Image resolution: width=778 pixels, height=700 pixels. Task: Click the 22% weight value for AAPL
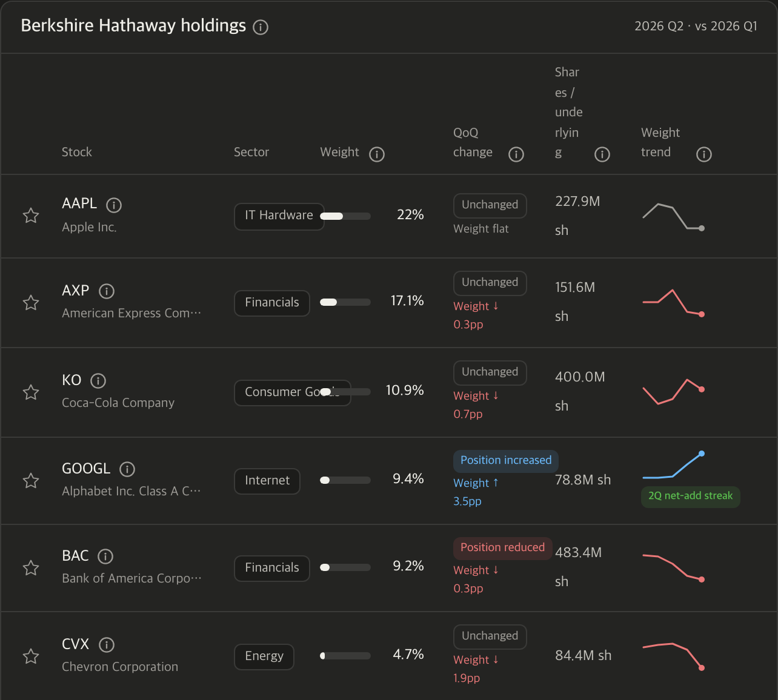click(x=410, y=215)
